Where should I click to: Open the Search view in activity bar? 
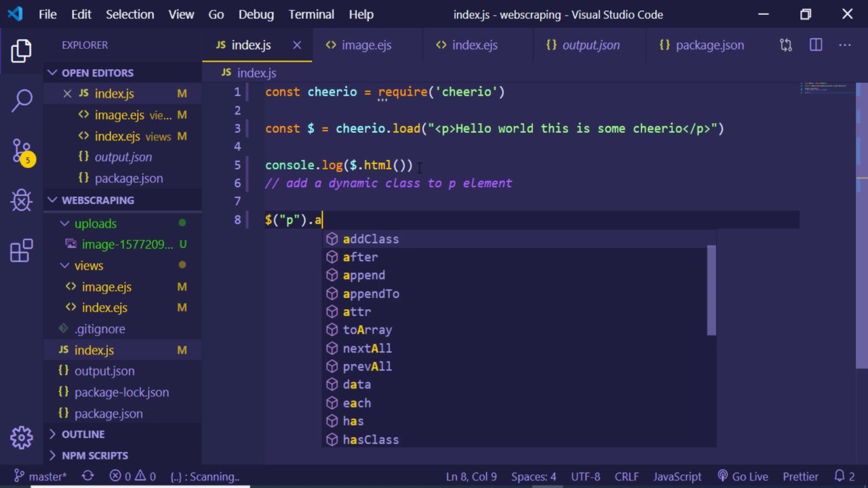[22, 100]
